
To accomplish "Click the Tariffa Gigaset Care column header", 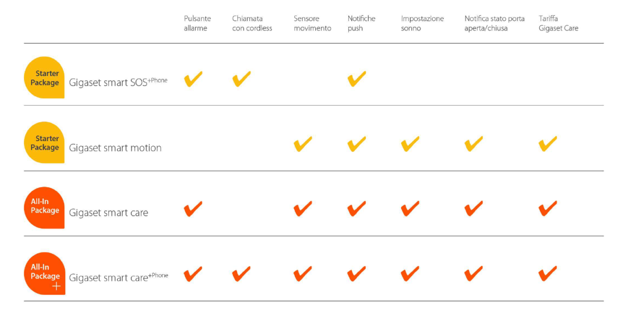I will (x=558, y=23).
